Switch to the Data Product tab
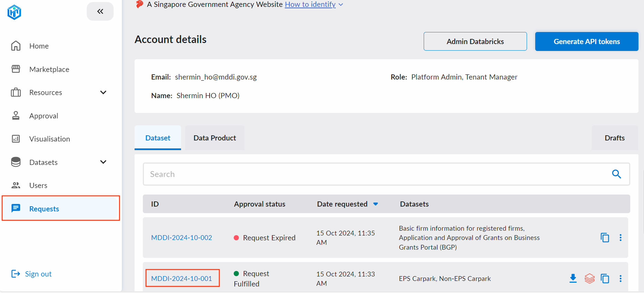This screenshot has height=293, width=644. pos(215,138)
